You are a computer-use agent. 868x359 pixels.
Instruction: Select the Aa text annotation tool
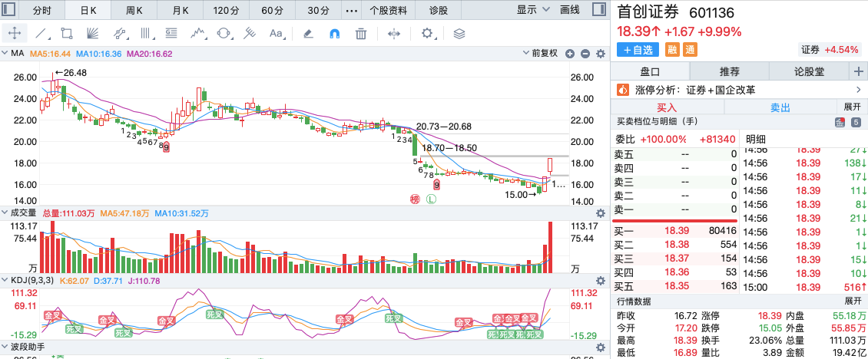276,33
